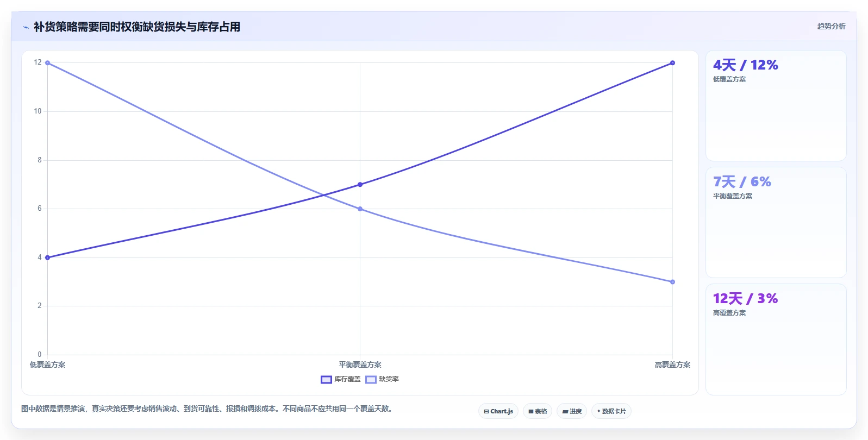Click the y-axis value 10
868x440 pixels.
click(x=38, y=111)
